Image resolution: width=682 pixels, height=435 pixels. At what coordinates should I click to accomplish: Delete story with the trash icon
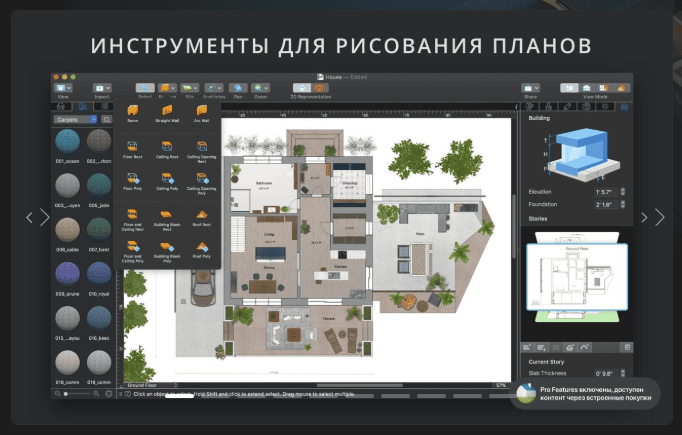click(x=627, y=347)
